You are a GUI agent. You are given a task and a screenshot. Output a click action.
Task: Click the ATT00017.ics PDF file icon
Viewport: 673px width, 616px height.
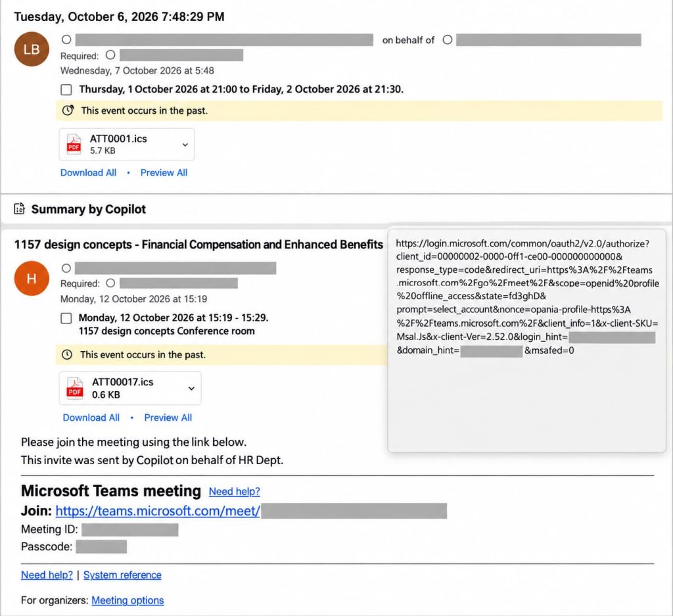75,388
